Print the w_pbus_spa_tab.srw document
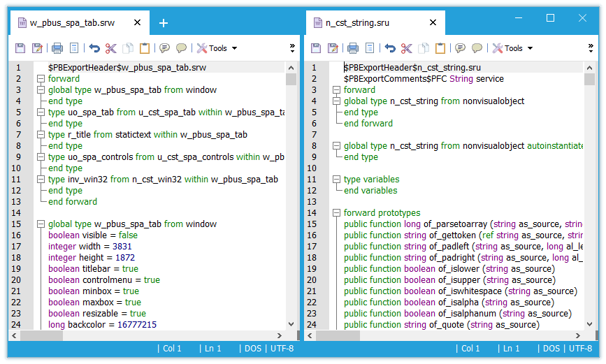This screenshot has width=606, height=364. click(x=57, y=48)
